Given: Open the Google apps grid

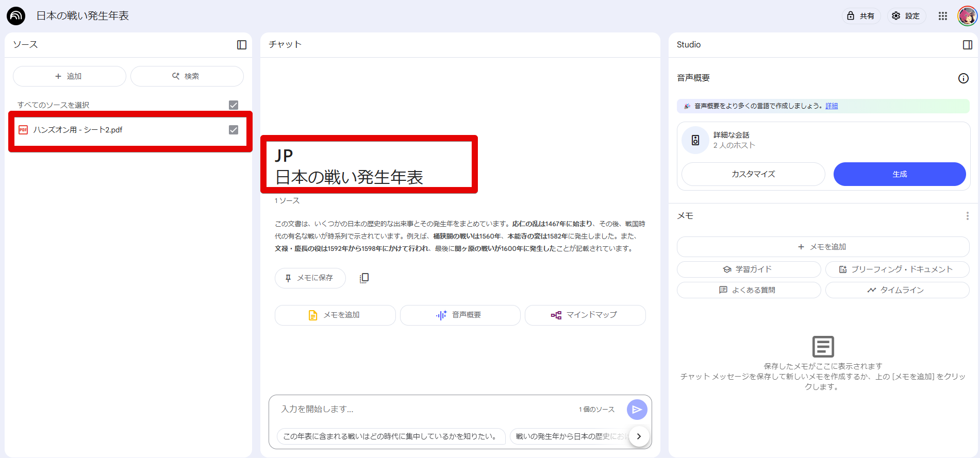Looking at the screenshot, I should pyautogui.click(x=943, y=16).
